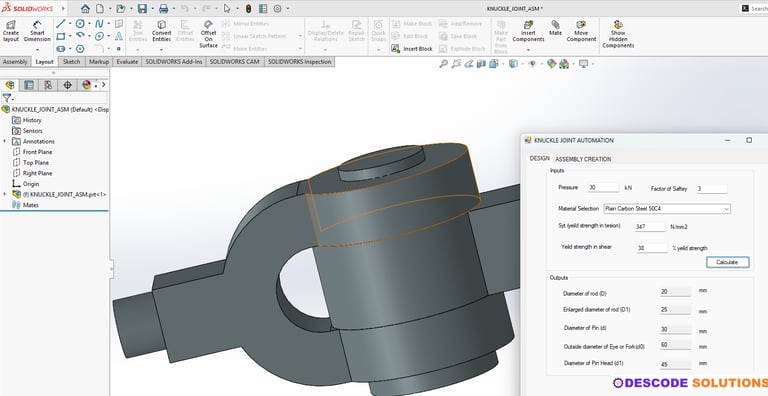Screen dimensions: 768x396
Task: Click Convert Entities tool
Action: [x=161, y=31]
